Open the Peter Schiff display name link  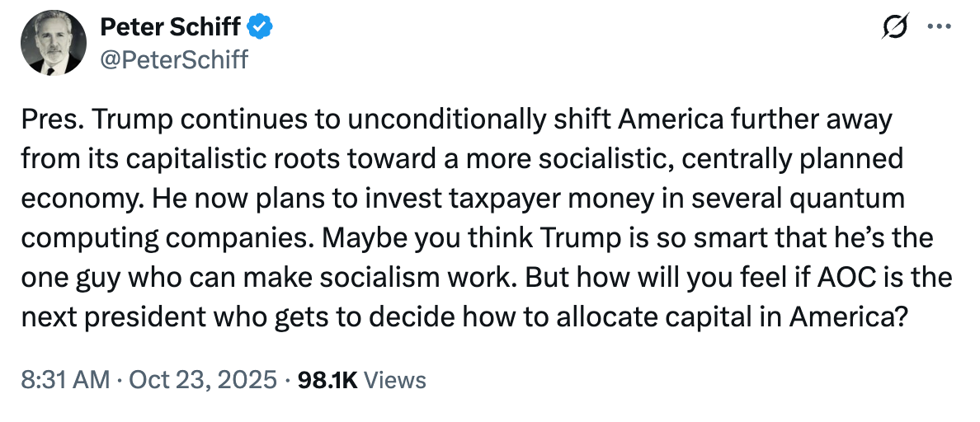[170, 27]
